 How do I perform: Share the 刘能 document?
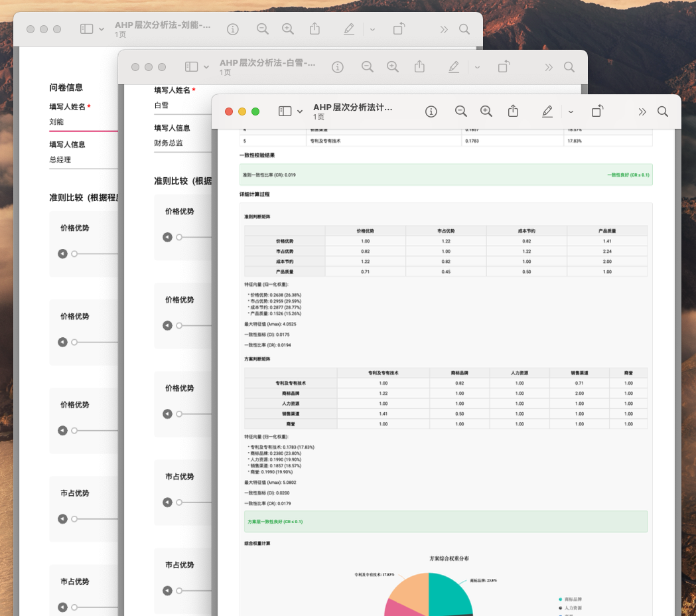point(314,29)
